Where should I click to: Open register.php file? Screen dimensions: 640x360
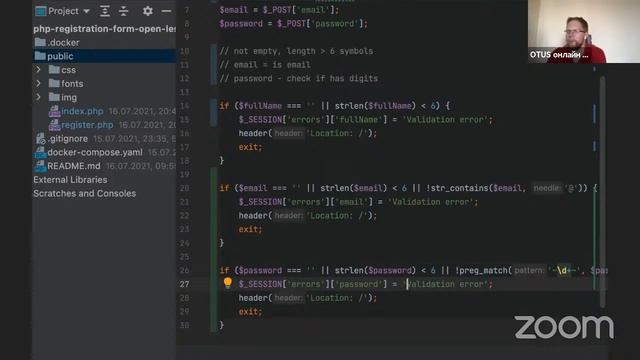pyautogui.click(x=87, y=125)
